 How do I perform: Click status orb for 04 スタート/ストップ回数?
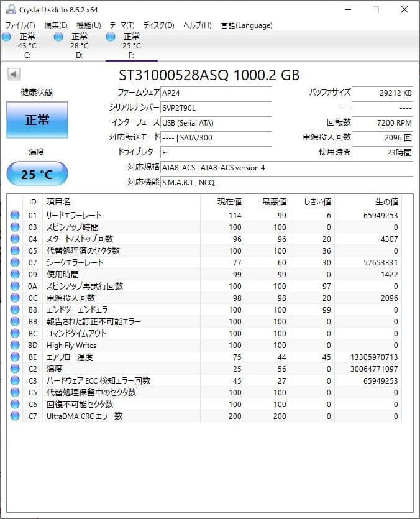15,239
